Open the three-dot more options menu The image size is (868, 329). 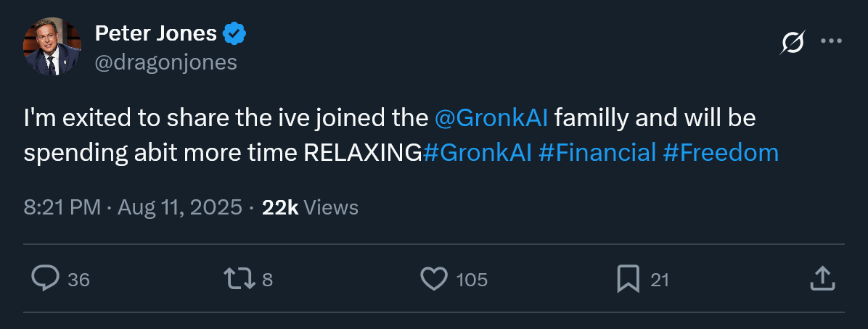coord(831,41)
